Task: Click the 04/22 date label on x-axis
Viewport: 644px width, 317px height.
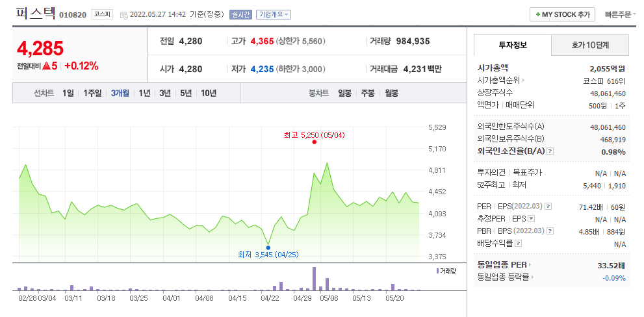Action: pos(269,298)
